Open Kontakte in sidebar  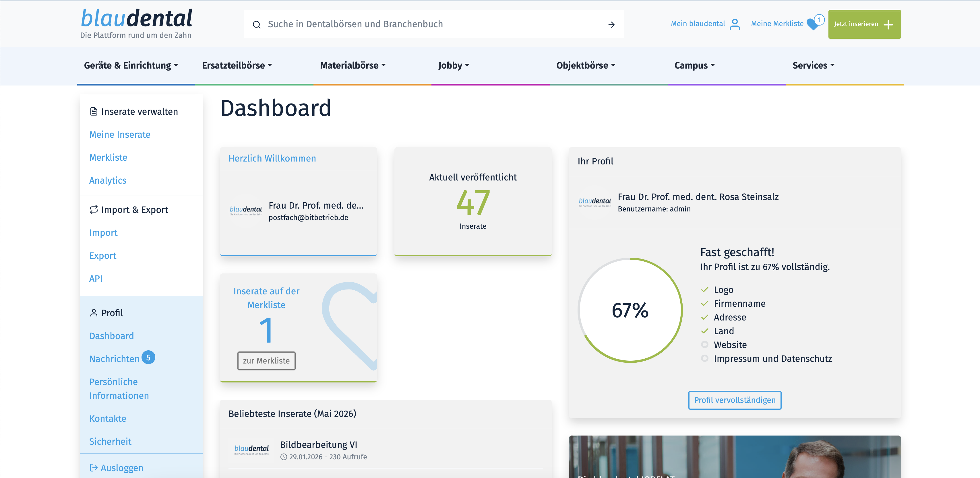[x=108, y=418]
